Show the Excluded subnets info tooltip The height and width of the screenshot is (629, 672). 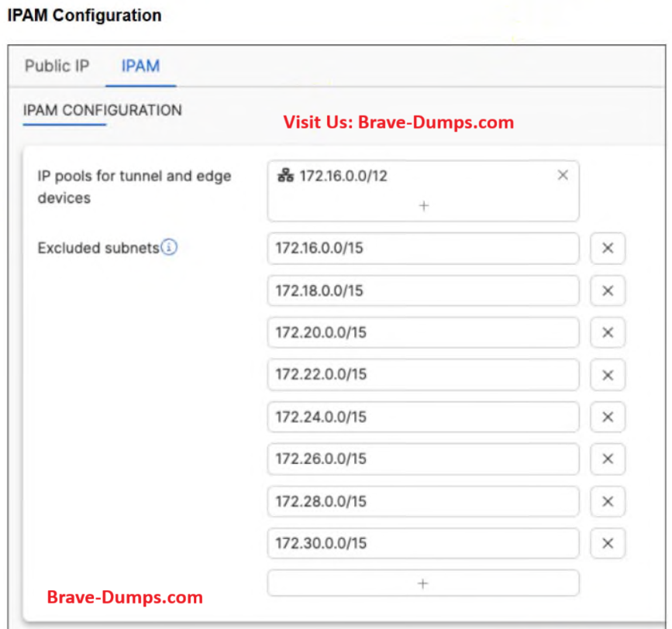(170, 248)
